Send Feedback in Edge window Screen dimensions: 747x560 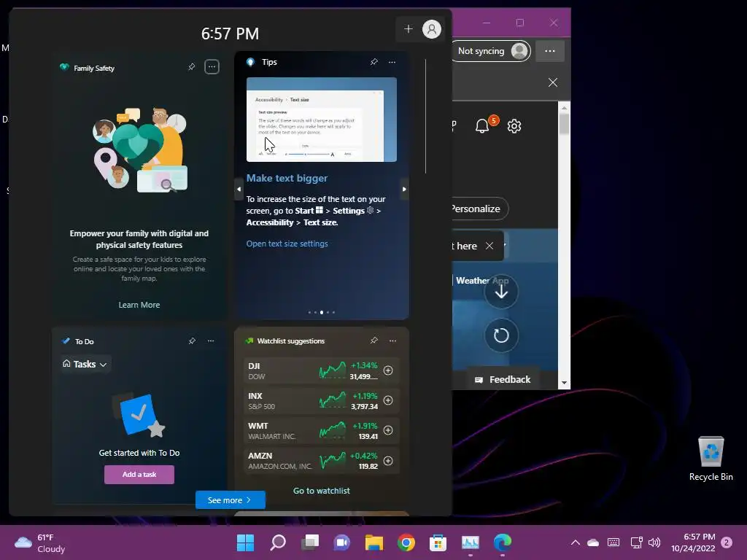(503, 379)
